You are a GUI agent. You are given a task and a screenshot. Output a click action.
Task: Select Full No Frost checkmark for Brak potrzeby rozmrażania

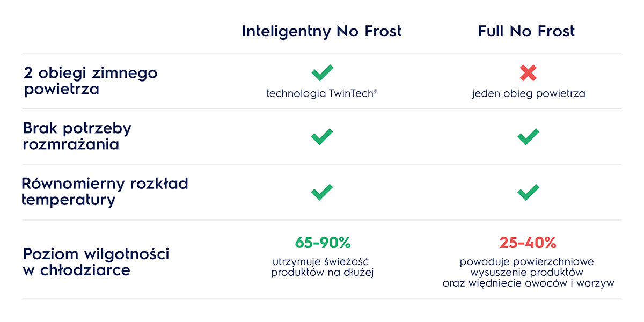coord(528,136)
